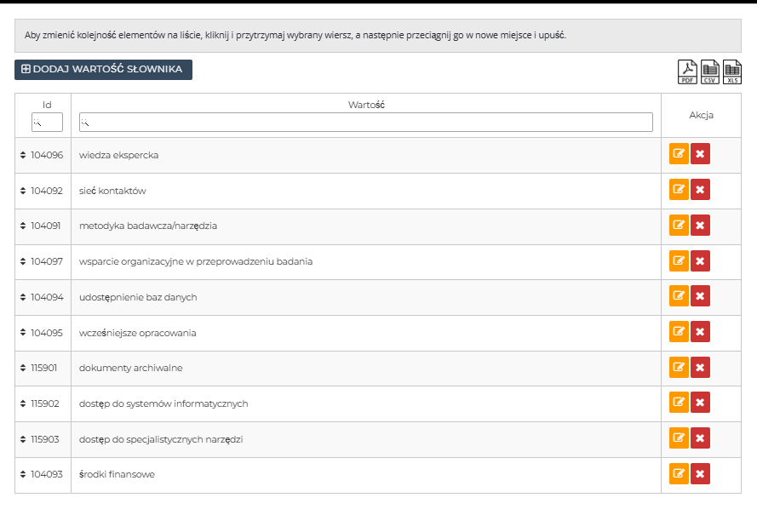Edit the 'wiedza ekspercka' row

tap(679, 154)
